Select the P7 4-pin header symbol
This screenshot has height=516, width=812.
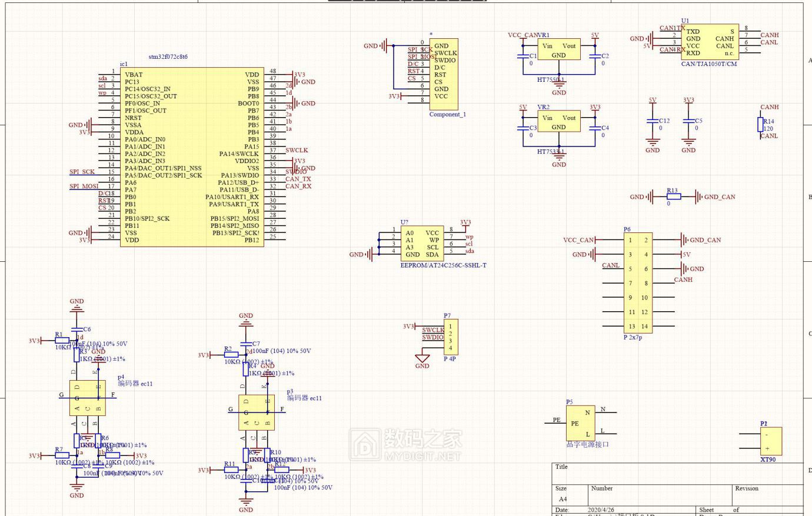pyautogui.click(x=451, y=337)
